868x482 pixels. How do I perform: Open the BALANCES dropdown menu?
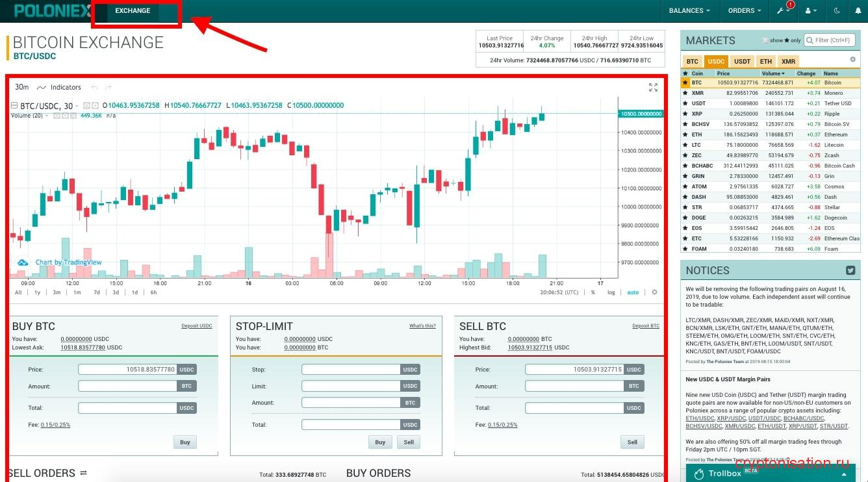[x=689, y=11]
